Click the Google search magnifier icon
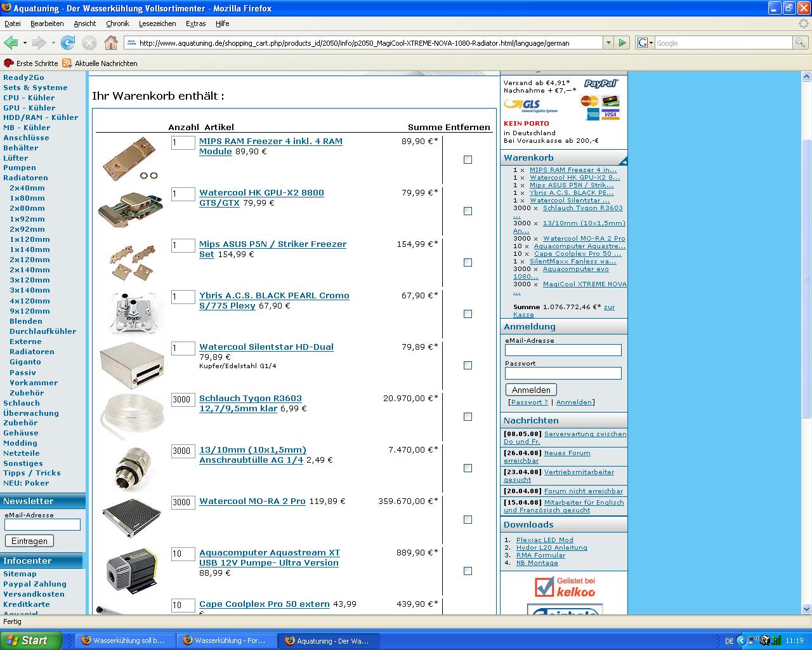This screenshot has width=812, height=650. [801, 43]
